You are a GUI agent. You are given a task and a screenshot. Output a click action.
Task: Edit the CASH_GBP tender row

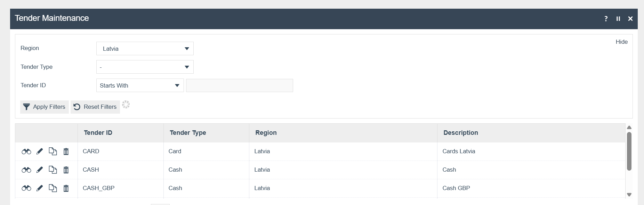(x=40, y=188)
